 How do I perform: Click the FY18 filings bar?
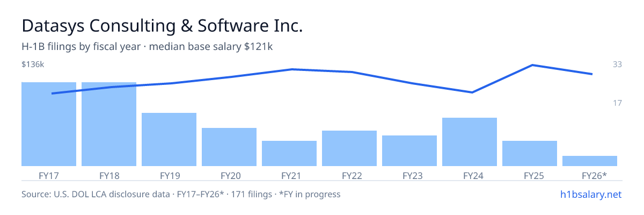click(109, 124)
